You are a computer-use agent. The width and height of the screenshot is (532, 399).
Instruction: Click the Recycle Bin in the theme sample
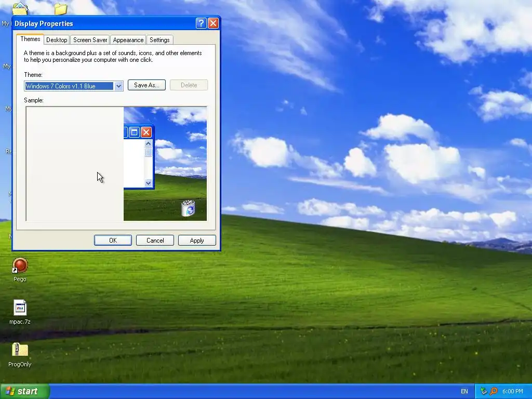pyautogui.click(x=188, y=208)
